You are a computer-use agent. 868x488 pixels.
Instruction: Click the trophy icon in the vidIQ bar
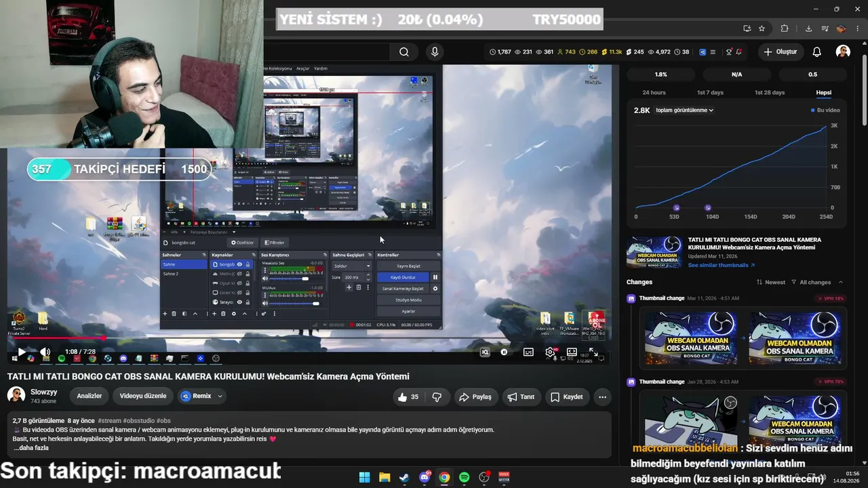coord(729,52)
